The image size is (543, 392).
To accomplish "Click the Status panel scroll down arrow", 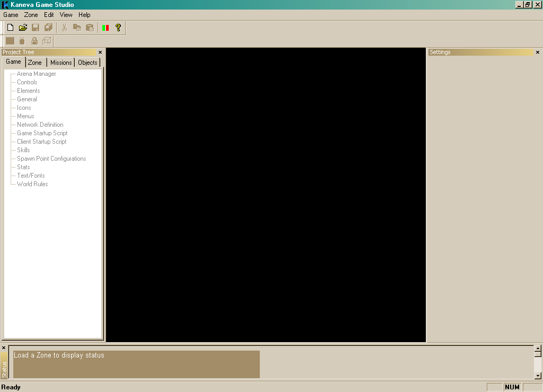I will [x=538, y=376].
